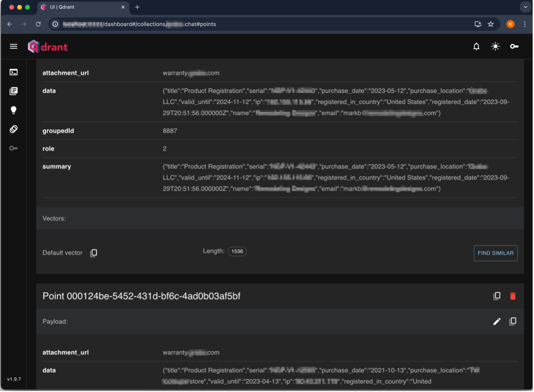Go forward in the browser
Viewport: 534px width, 392px height.
coord(24,24)
